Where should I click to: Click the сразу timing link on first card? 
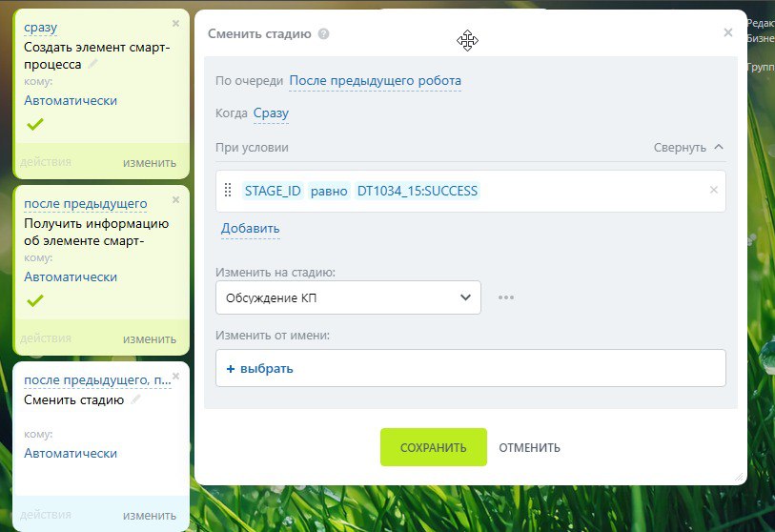pyautogui.click(x=41, y=28)
